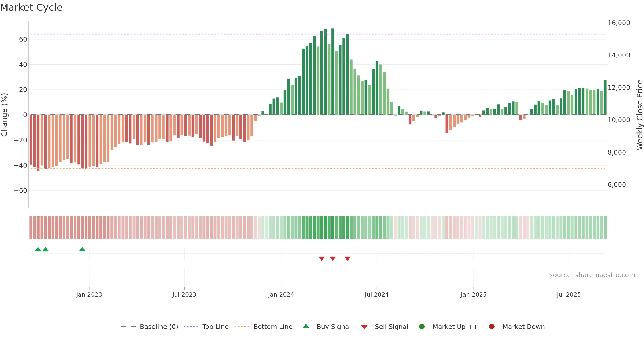The image size is (644, 362).
Task: Select the second buy signal marker of 2022
Action: [46, 249]
